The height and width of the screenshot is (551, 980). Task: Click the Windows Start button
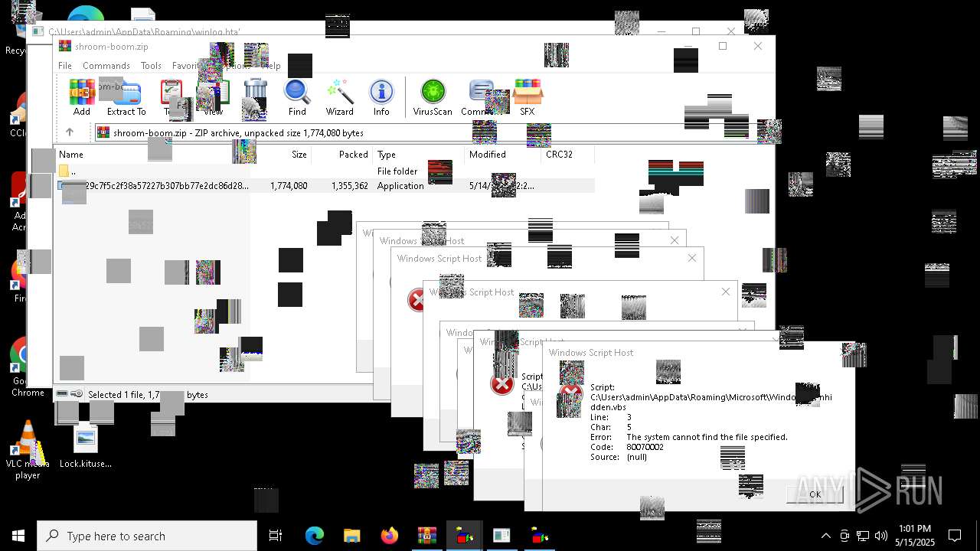click(x=18, y=536)
